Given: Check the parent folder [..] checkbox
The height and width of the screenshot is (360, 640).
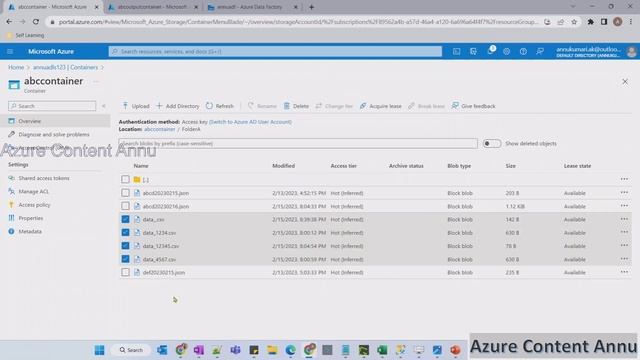Looking at the screenshot, I should [x=125, y=179].
